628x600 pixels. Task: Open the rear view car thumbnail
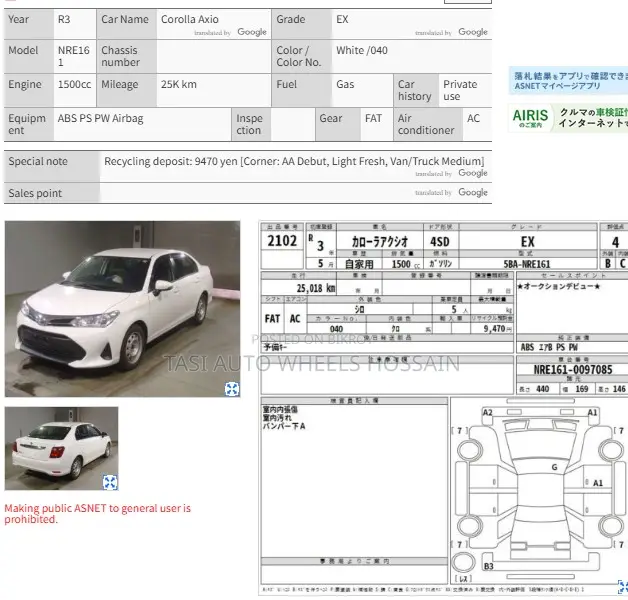[x=61, y=448]
